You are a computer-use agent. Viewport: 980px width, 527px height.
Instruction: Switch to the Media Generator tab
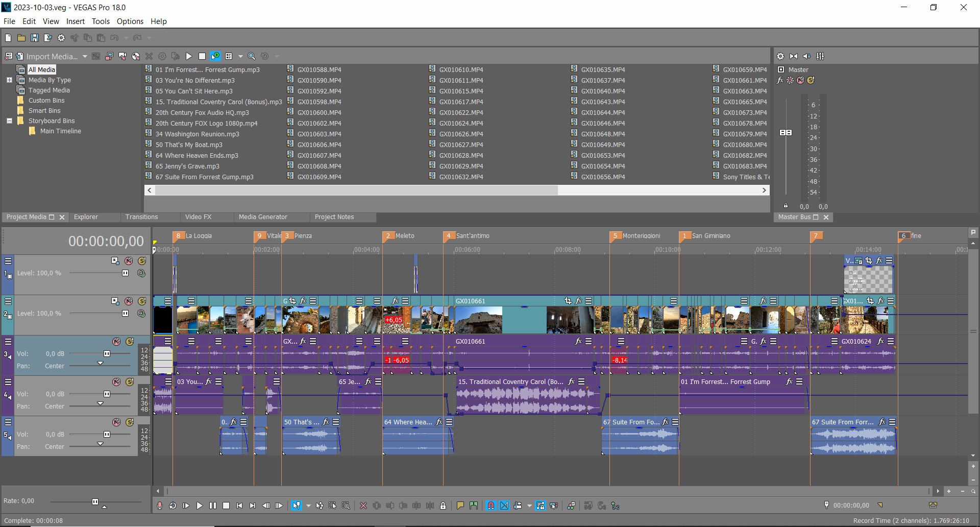pyautogui.click(x=263, y=217)
